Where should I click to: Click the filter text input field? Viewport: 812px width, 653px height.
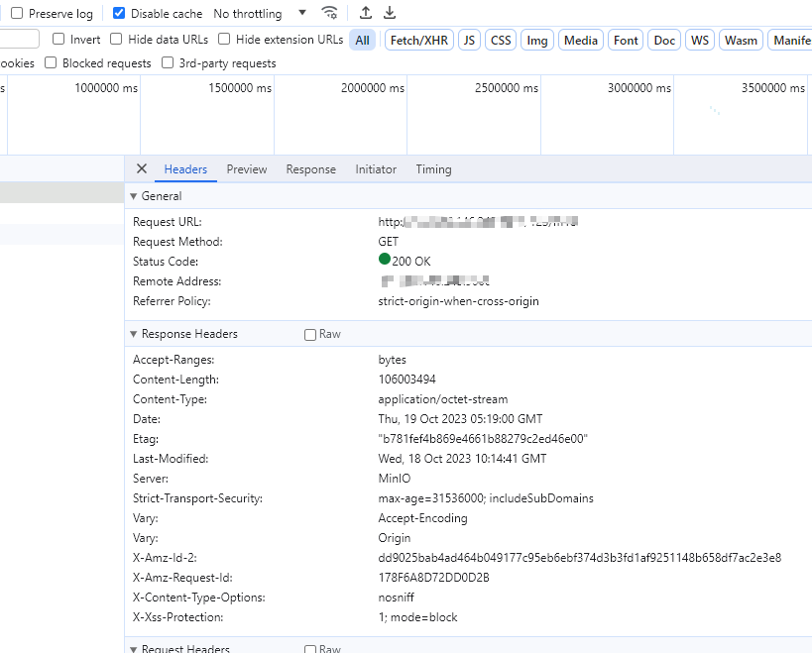19,39
